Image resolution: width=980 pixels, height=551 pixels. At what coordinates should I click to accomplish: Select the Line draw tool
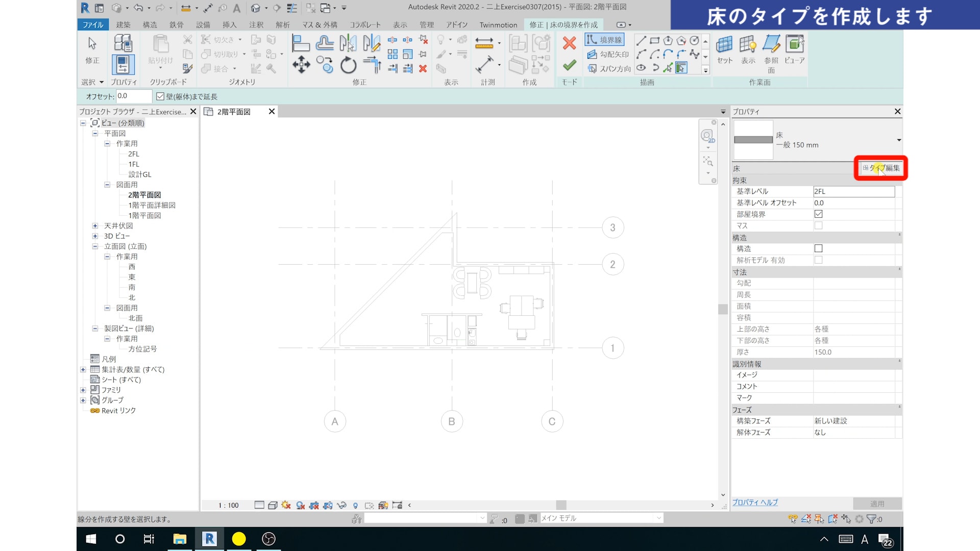click(641, 40)
